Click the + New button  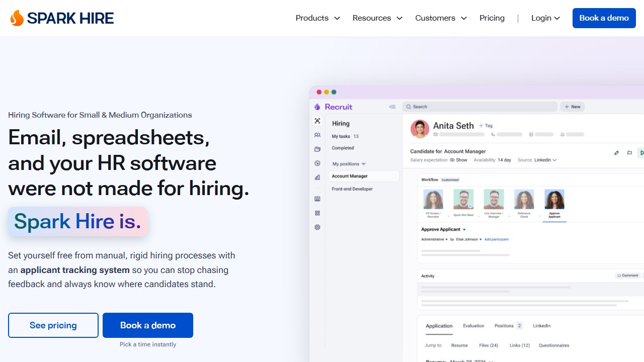(x=572, y=107)
